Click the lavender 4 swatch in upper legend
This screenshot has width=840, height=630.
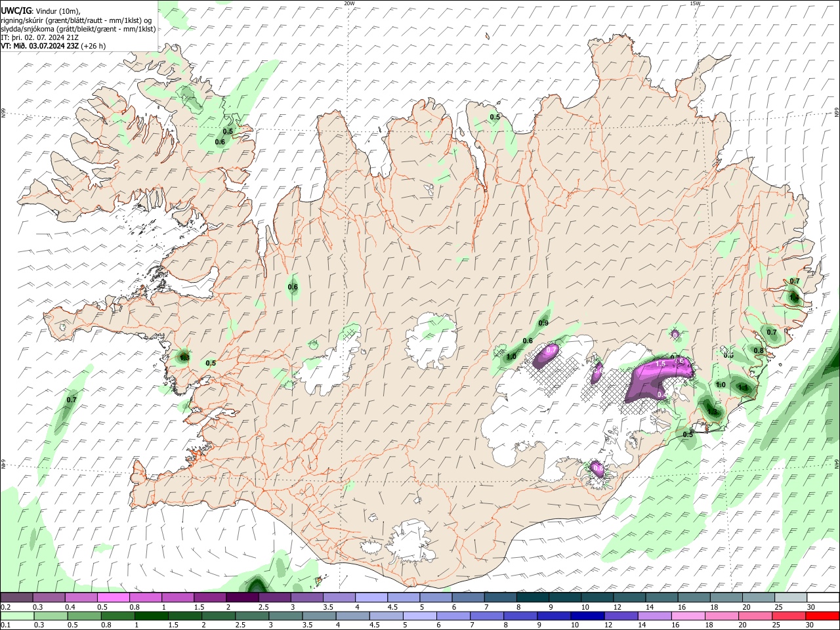[371, 598]
